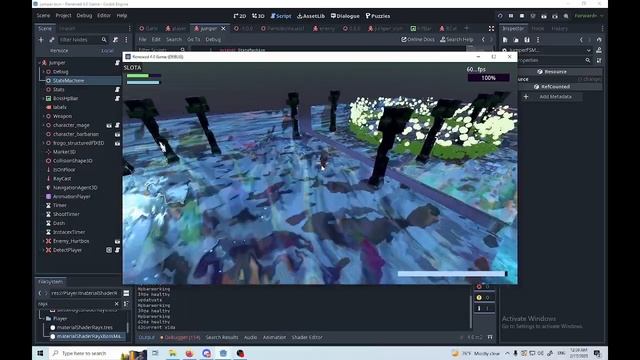This screenshot has height=360, width=640.
Task: Click the attach script icon in Scene dock
Action: (x=116, y=40)
